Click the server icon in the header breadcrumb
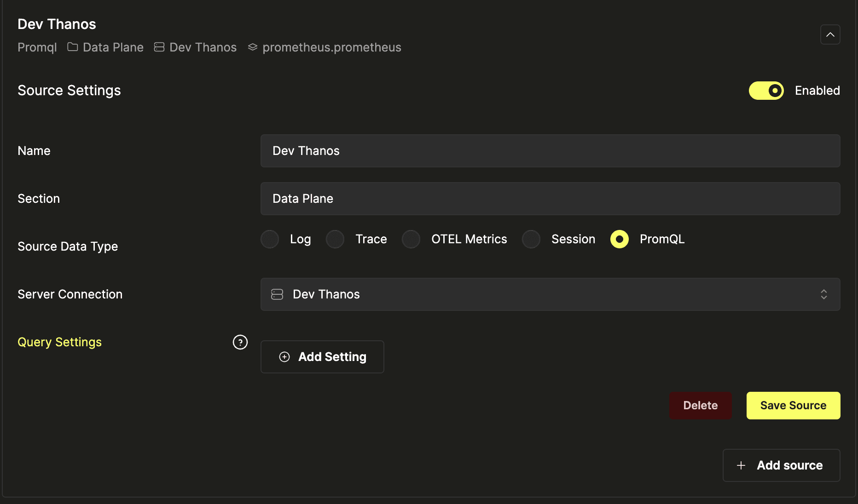Image resolution: width=858 pixels, height=504 pixels. click(159, 47)
